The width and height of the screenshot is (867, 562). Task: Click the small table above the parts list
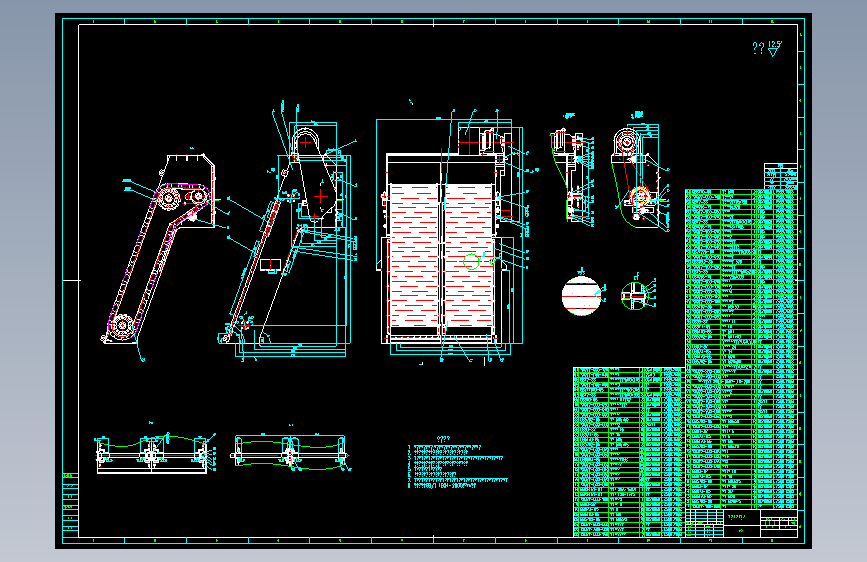pos(781,176)
